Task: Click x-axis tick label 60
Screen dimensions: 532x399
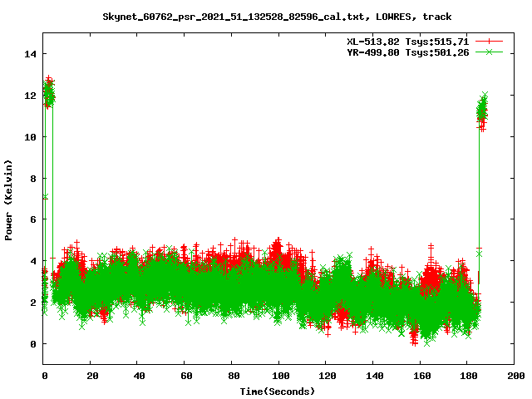Action: pyautogui.click(x=186, y=376)
